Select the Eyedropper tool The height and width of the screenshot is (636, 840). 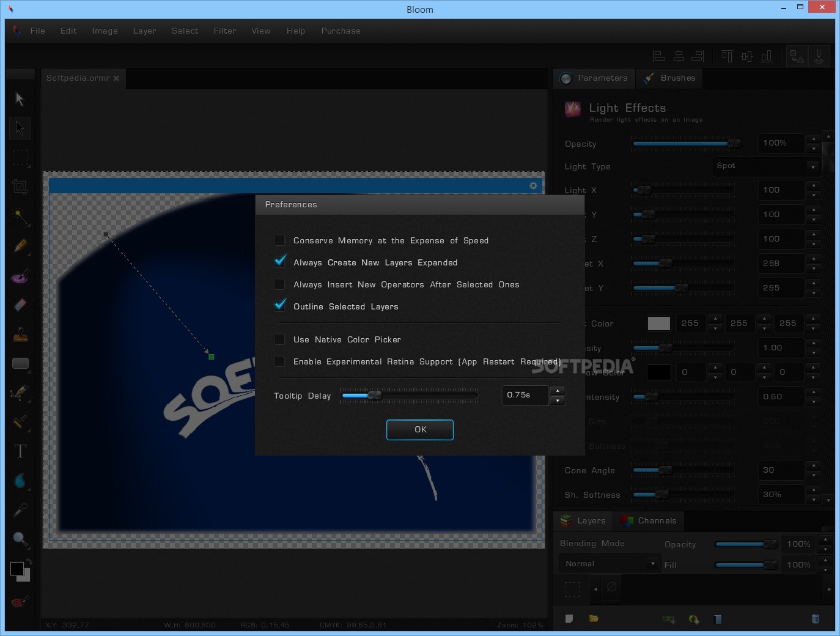pyautogui.click(x=20, y=510)
